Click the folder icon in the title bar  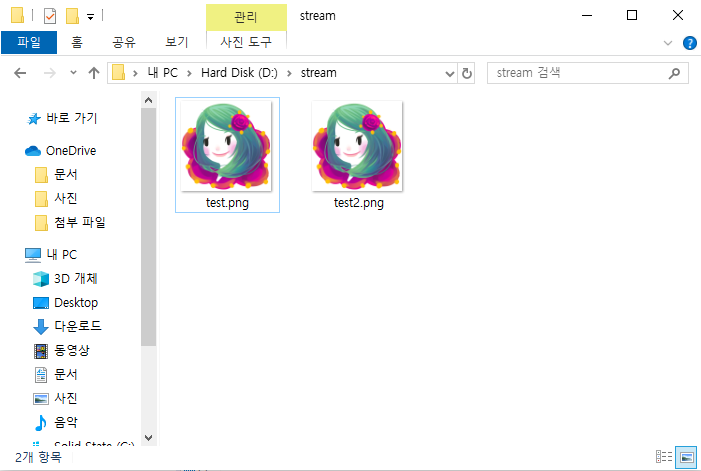(x=17, y=15)
